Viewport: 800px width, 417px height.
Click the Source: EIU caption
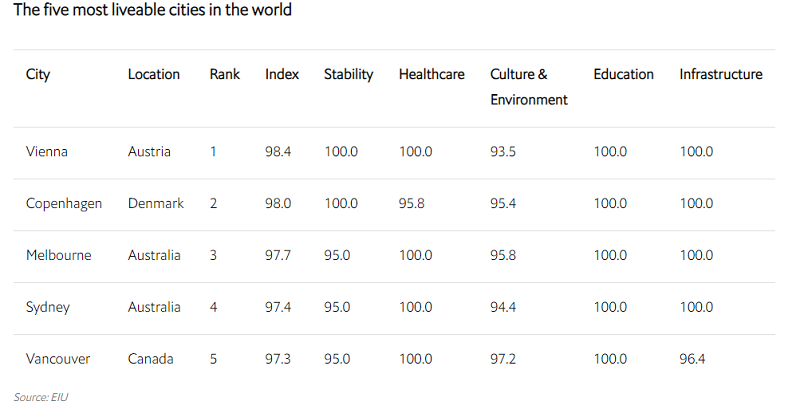tap(41, 397)
